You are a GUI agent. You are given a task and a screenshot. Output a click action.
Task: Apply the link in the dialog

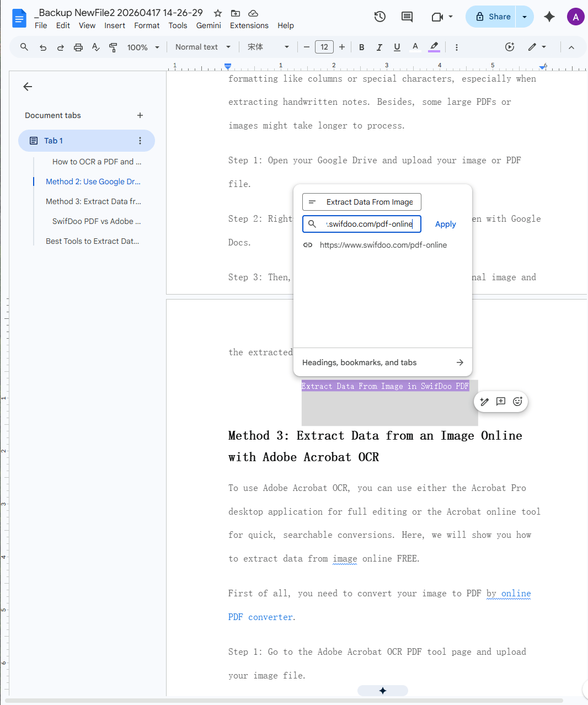[x=445, y=224]
